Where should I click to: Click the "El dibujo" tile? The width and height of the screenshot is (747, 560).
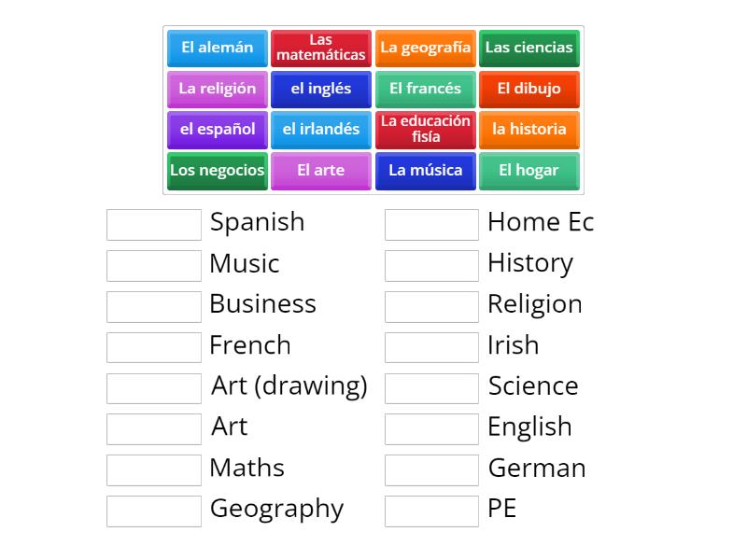point(529,89)
